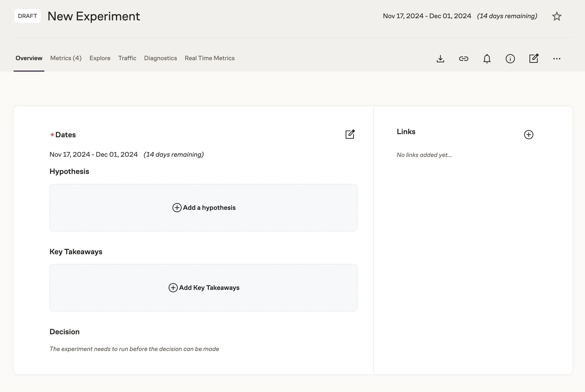Screen dimensions: 585x392
Task: Click the edit experiment pencil icon in toolbar
Action: (534, 58)
